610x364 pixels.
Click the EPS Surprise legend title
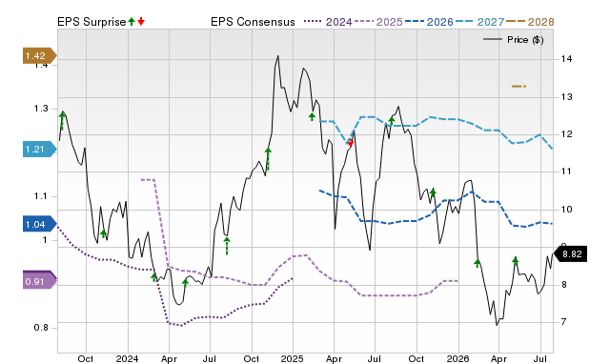tap(91, 22)
